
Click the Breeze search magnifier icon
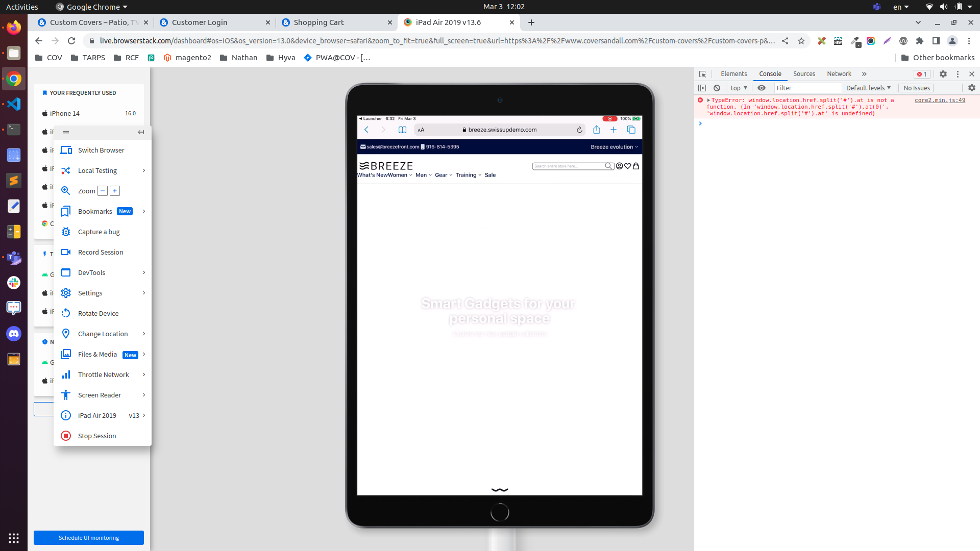[608, 166]
